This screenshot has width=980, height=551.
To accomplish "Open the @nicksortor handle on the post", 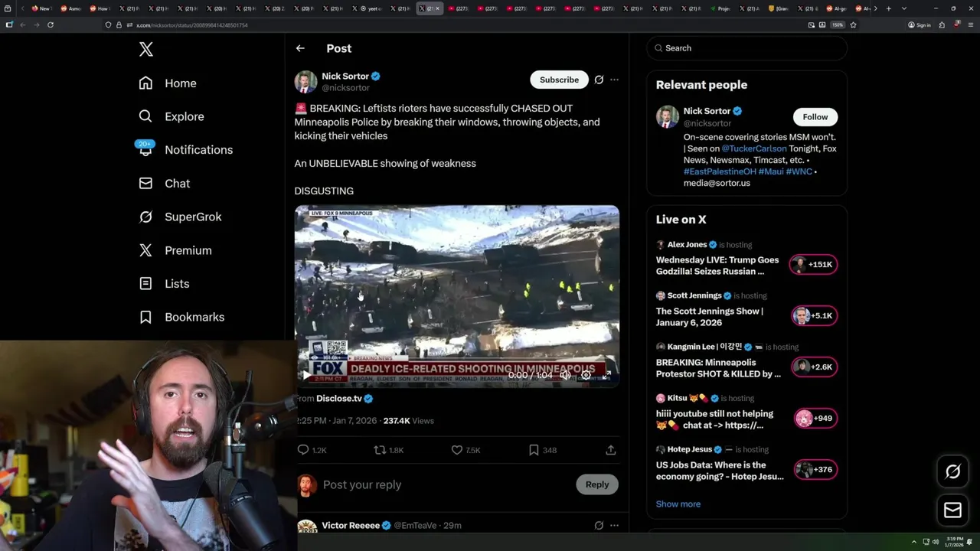I will click(345, 88).
